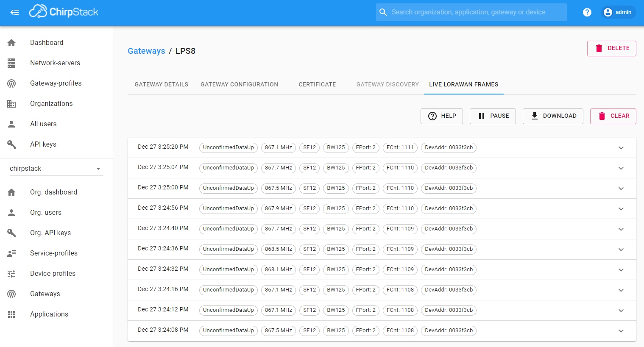Image resolution: width=644 pixels, height=347 pixels.
Task: Select the Live LoRaWAN Frames tab
Action: (464, 84)
